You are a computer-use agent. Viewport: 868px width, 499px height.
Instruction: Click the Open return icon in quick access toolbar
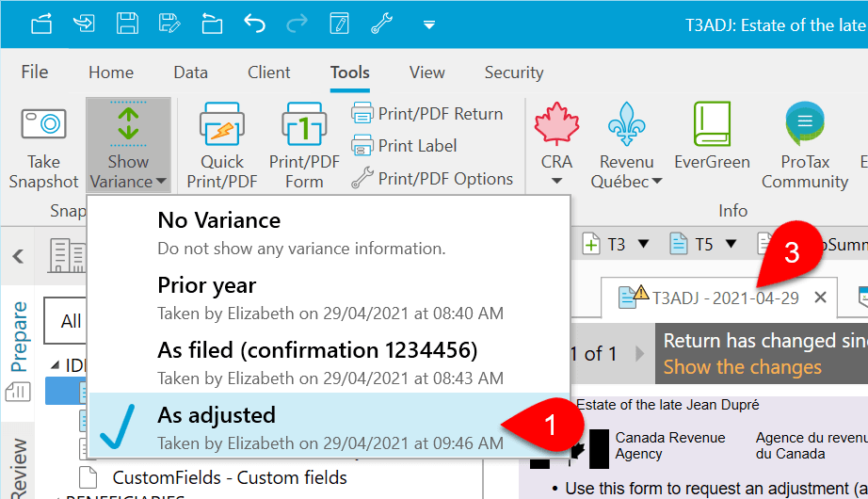41,24
